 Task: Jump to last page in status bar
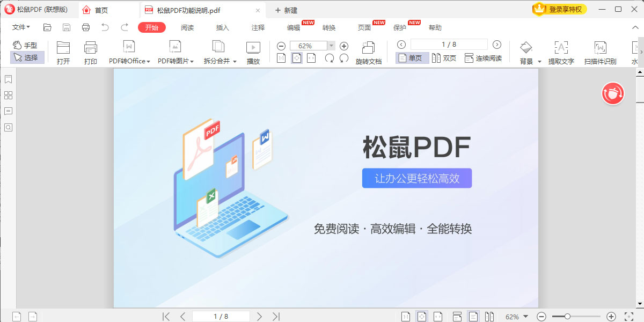tap(276, 317)
